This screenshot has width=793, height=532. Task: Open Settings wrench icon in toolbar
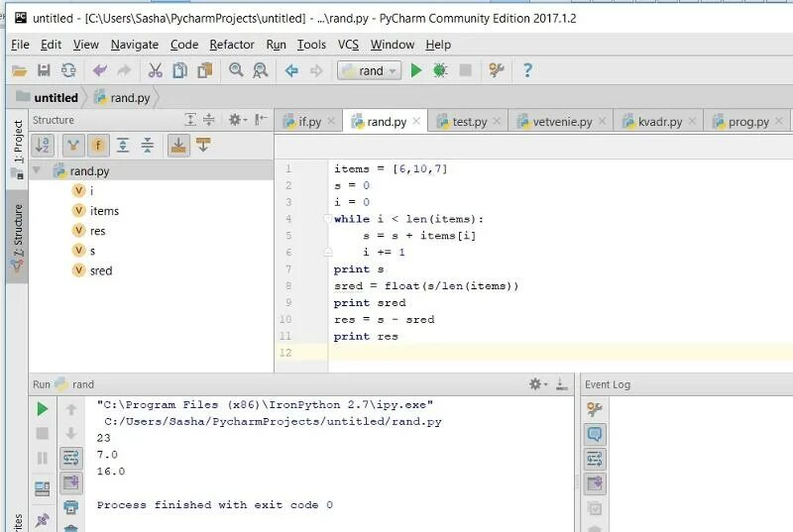(x=497, y=70)
